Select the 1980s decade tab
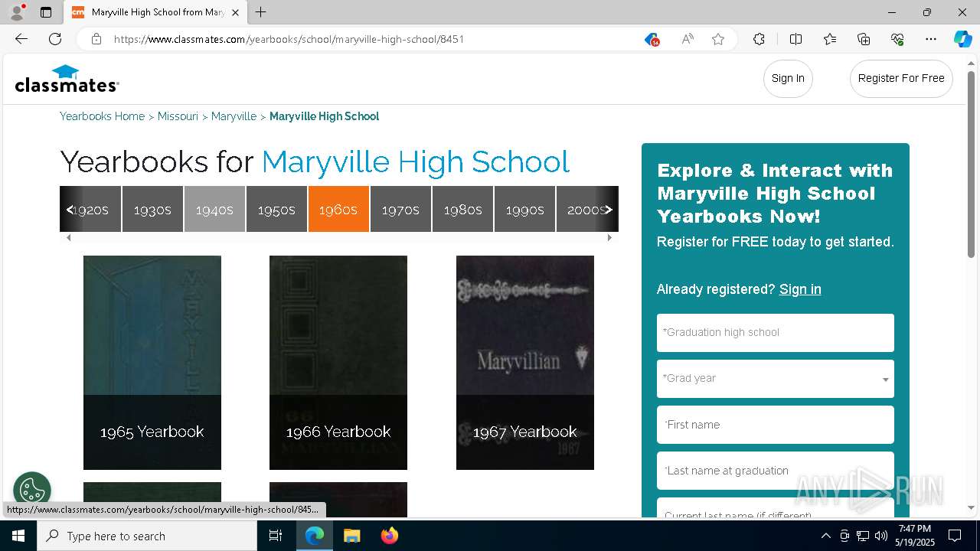Screen dimensions: 980x551 (x=462, y=209)
